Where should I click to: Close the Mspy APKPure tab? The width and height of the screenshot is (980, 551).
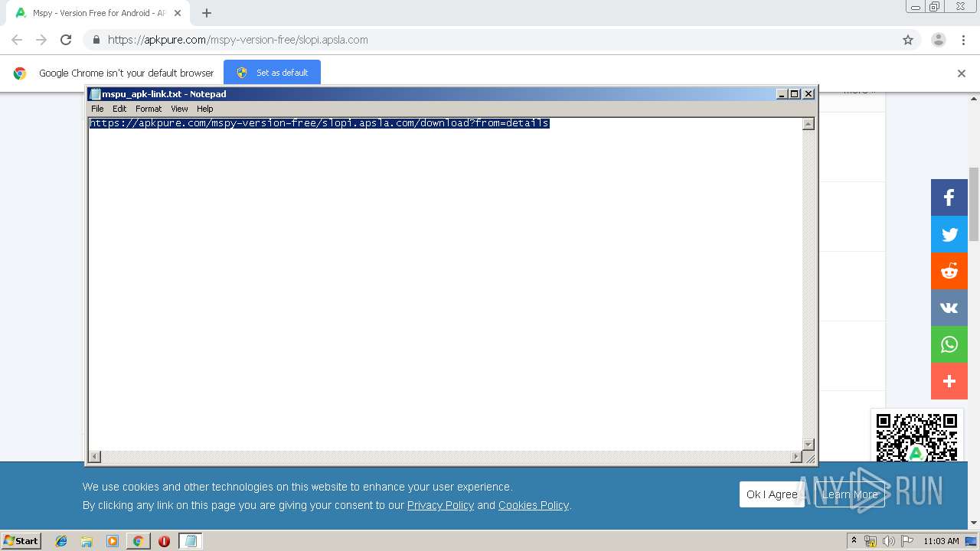tap(178, 13)
